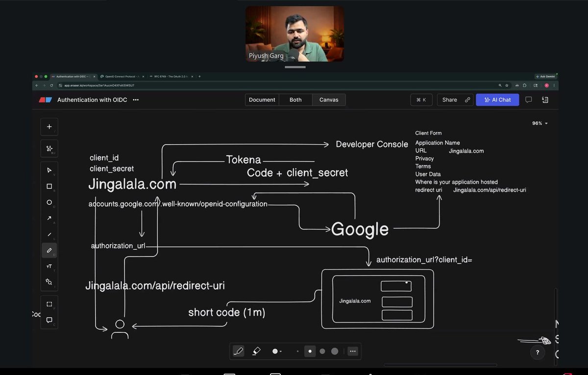Open more options in bottom drawing bar

pos(353,351)
